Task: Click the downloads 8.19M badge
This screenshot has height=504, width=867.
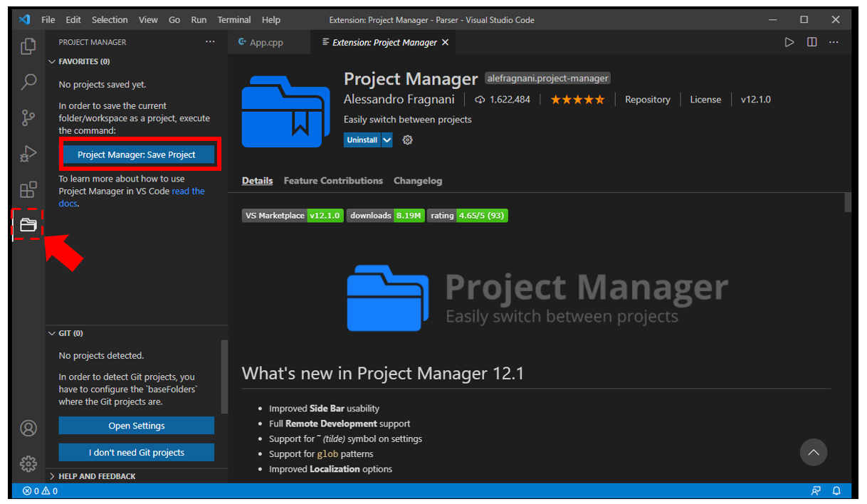Action: [385, 215]
